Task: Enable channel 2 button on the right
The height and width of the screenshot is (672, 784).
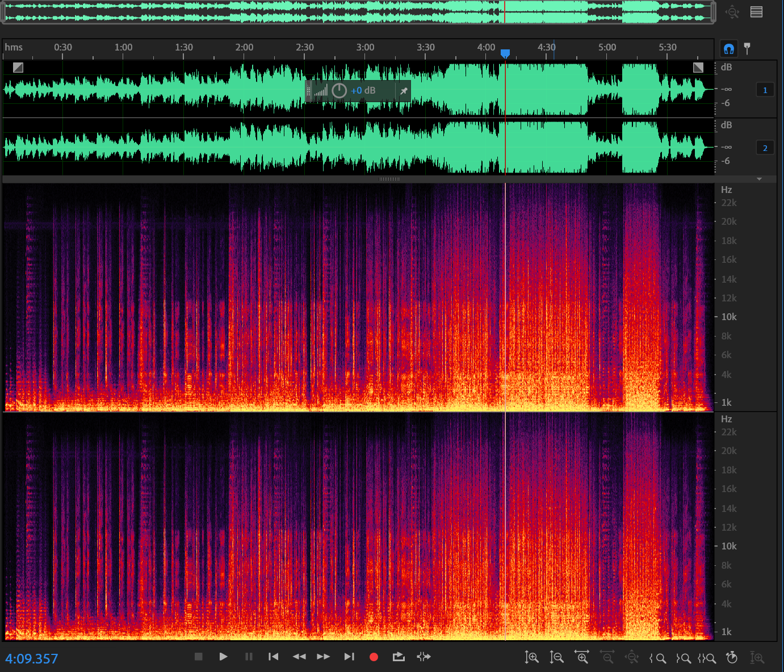Action: point(765,148)
